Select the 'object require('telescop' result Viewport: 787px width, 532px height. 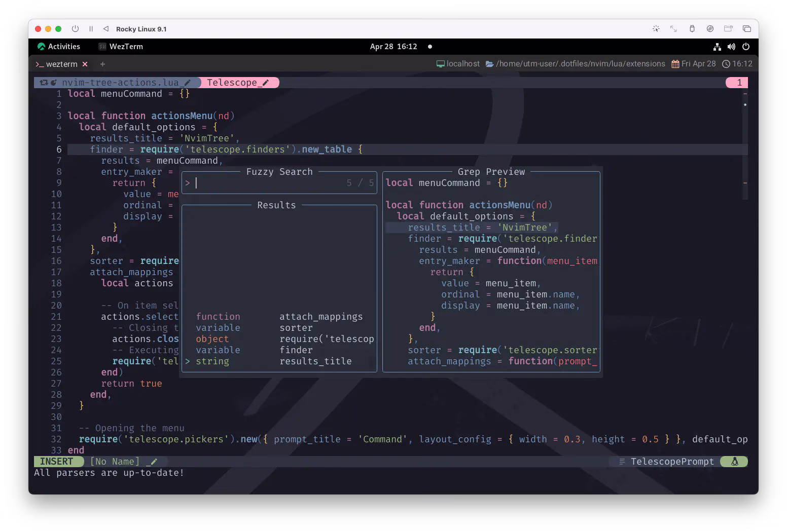pos(279,339)
